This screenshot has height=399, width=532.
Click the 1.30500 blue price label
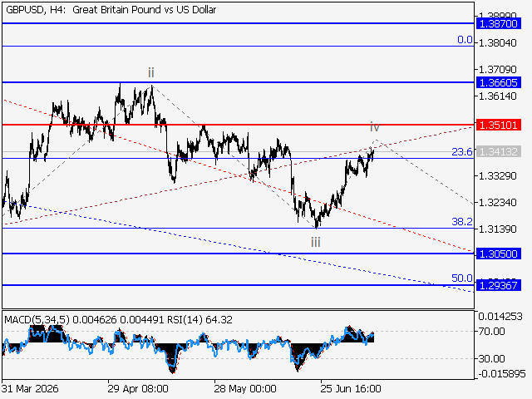pyautogui.click(x=498, y=254)
